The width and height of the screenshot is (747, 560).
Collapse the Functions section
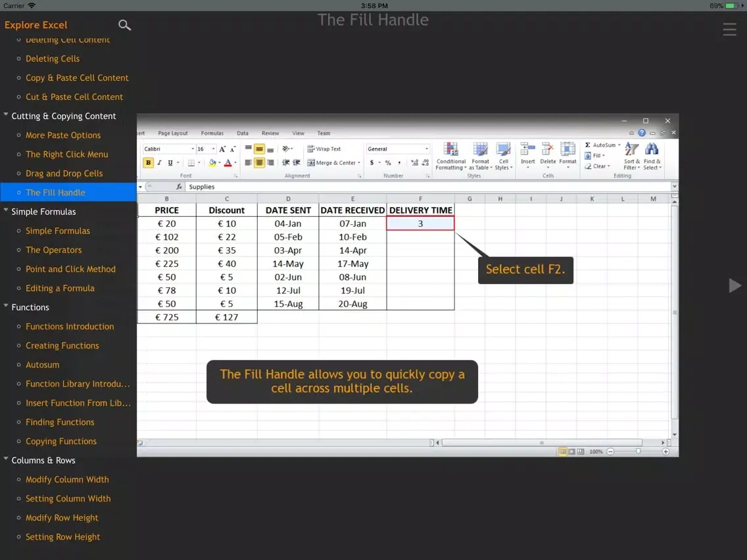[x=6, y=306]
